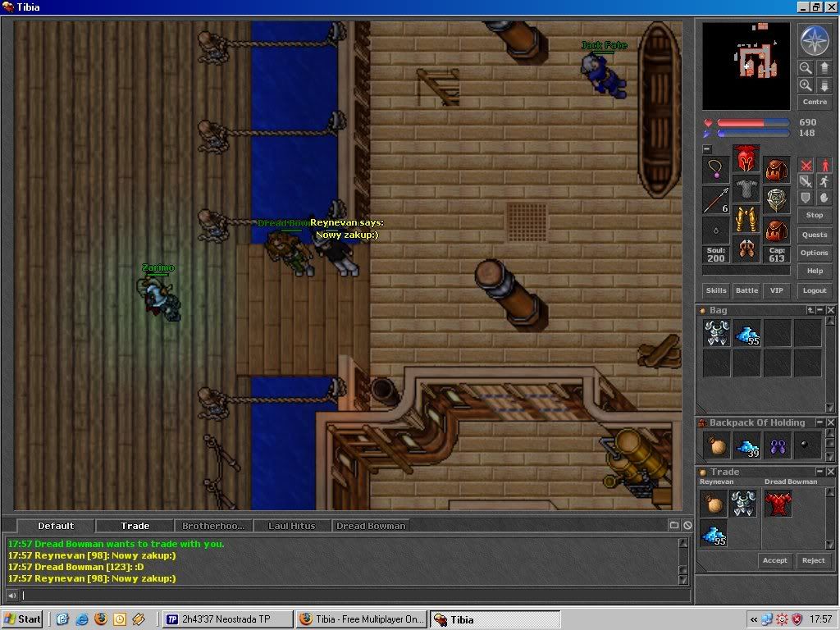This screenshot has height=630, width=840.
Task: Click the red helmet in the head slot
Action: coord(746,159)
